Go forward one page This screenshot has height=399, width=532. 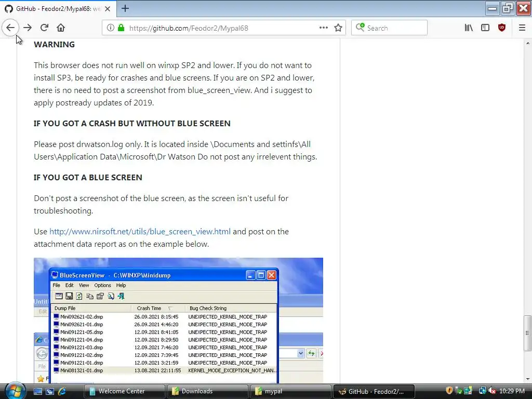(28, 28)
